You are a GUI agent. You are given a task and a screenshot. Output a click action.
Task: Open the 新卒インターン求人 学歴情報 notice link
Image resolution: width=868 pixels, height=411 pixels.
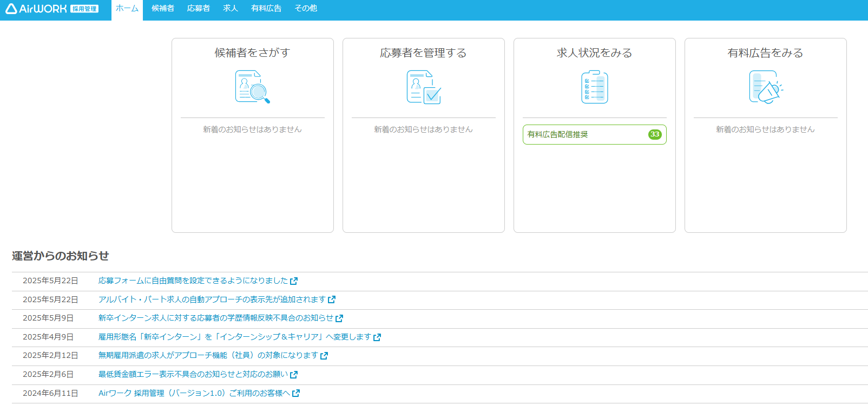(x=215, y=318)
